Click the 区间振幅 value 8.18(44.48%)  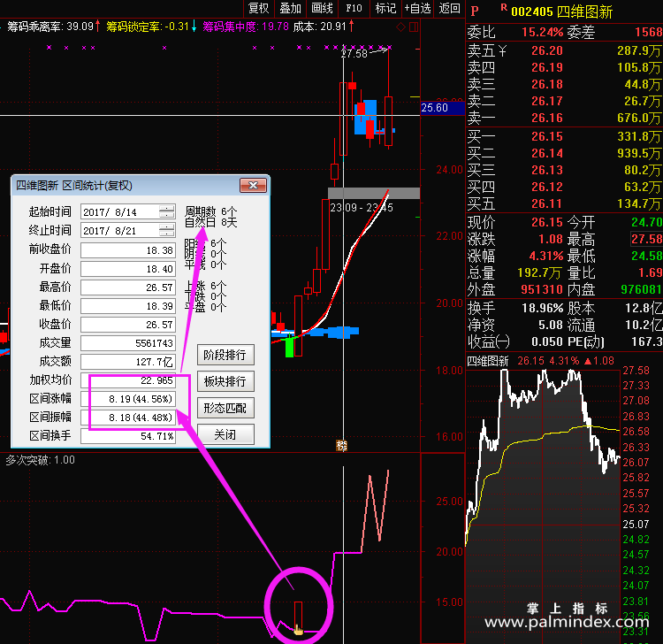click(x=127, y=418)
